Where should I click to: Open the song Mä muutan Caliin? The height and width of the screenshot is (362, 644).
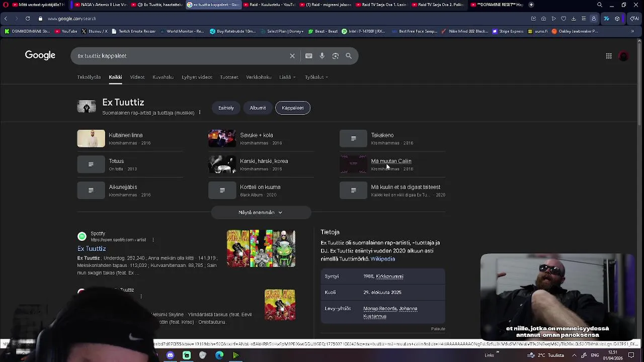(x=391, y=161)
